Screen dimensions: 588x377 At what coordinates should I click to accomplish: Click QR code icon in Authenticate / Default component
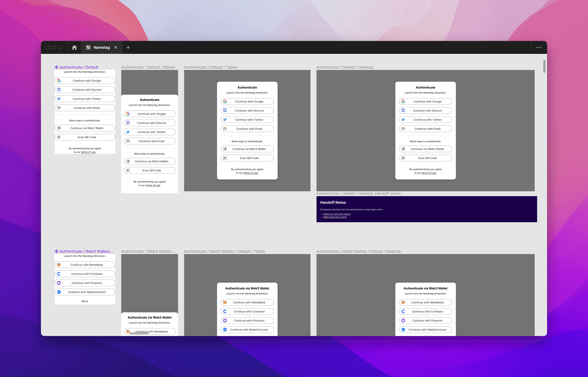tap(59, 137)
